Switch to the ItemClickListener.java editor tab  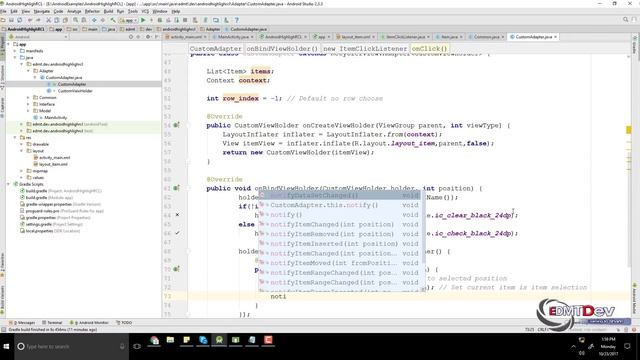(405, 37)
